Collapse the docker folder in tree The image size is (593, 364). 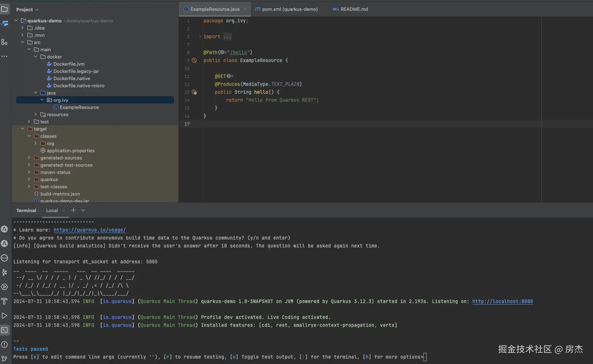click(x=36, y=57)
